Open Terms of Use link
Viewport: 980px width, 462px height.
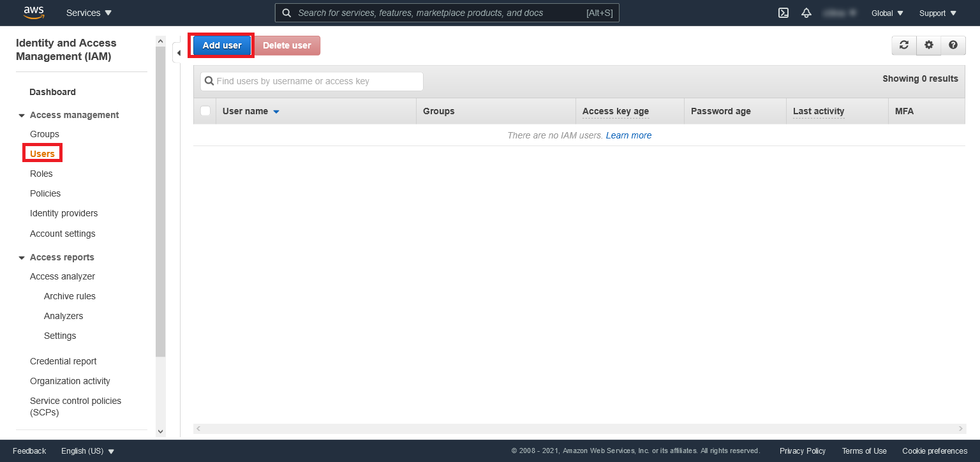click(865, 451)
